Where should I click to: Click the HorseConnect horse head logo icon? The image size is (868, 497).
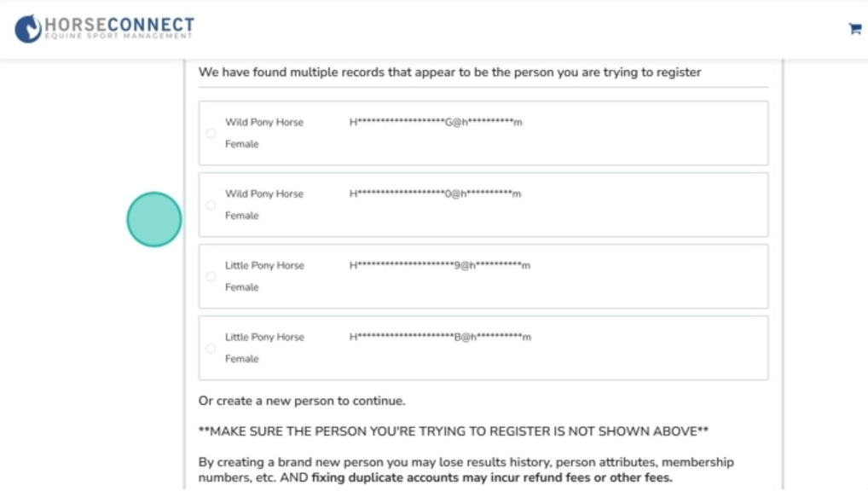tap(28, 29)
